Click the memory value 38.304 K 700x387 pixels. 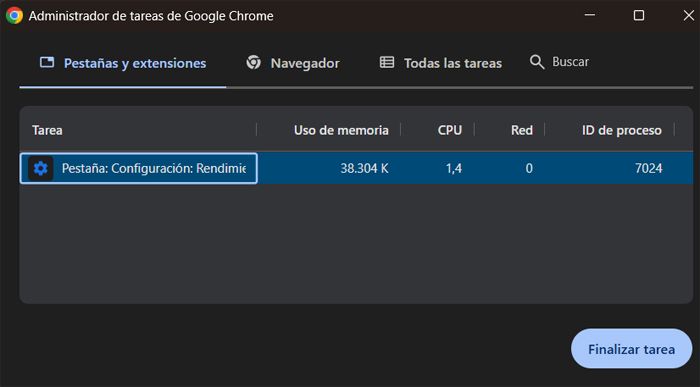coord(364,168)
